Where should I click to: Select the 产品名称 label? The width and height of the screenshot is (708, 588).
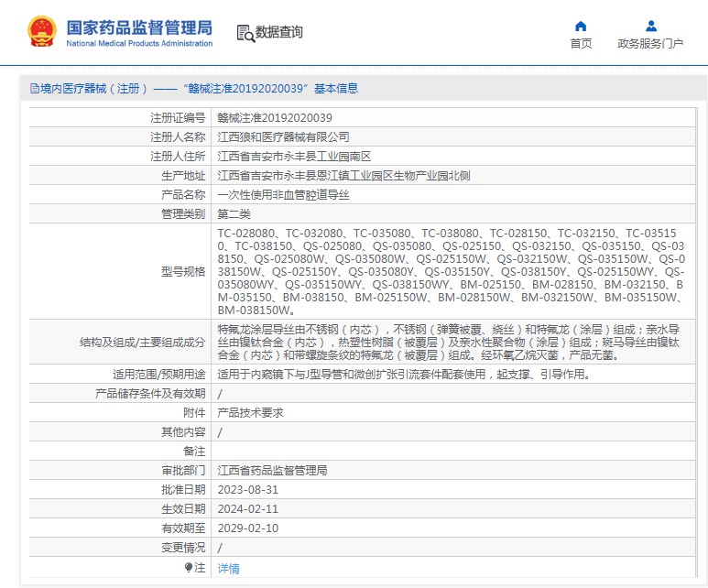coord(183,195)
